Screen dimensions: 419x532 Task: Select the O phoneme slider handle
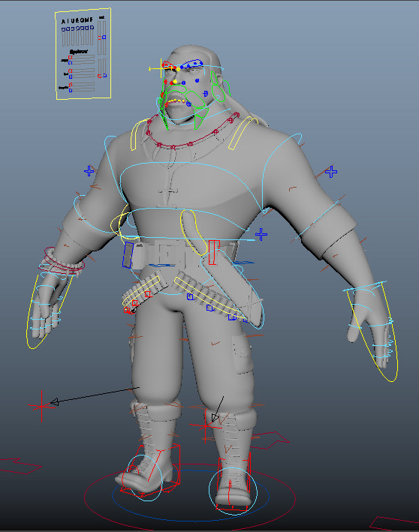click(x=83, y=29)
